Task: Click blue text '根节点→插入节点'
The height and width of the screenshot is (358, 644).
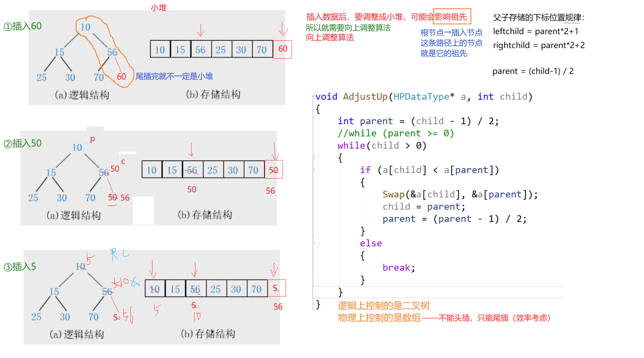Action: coord(451,33)
